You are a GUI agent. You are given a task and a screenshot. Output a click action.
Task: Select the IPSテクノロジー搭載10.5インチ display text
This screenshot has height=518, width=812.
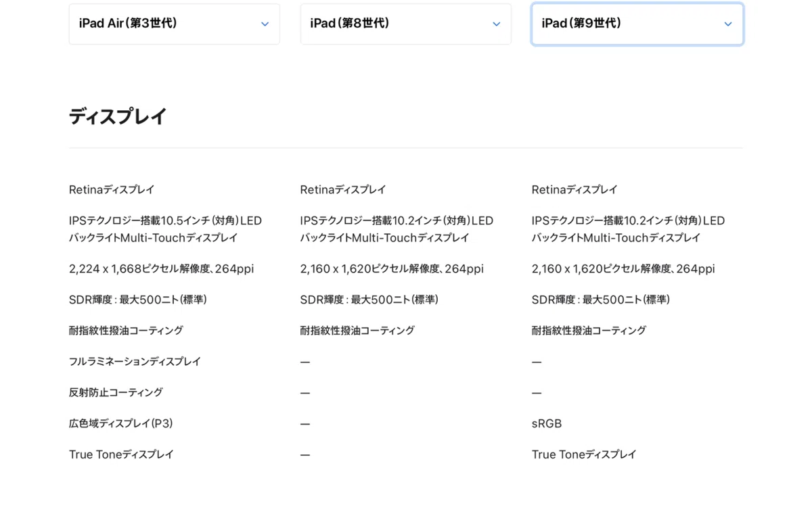coord(165,229)
